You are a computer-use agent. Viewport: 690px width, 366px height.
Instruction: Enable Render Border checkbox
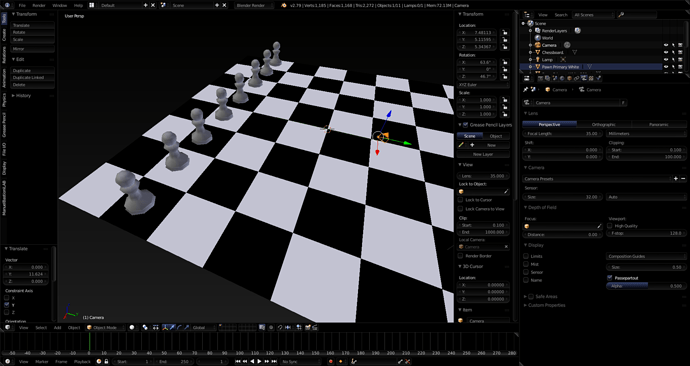click(461, 256)
